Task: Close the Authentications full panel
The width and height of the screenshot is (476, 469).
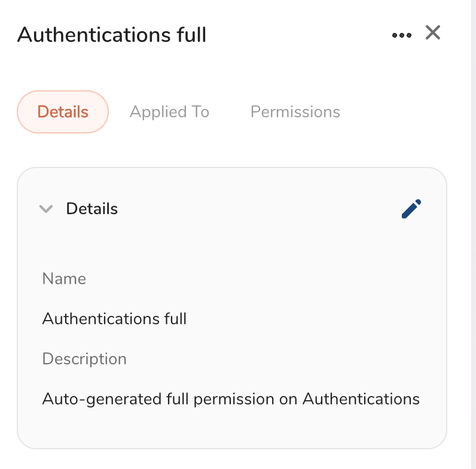Action: [433, 33]
